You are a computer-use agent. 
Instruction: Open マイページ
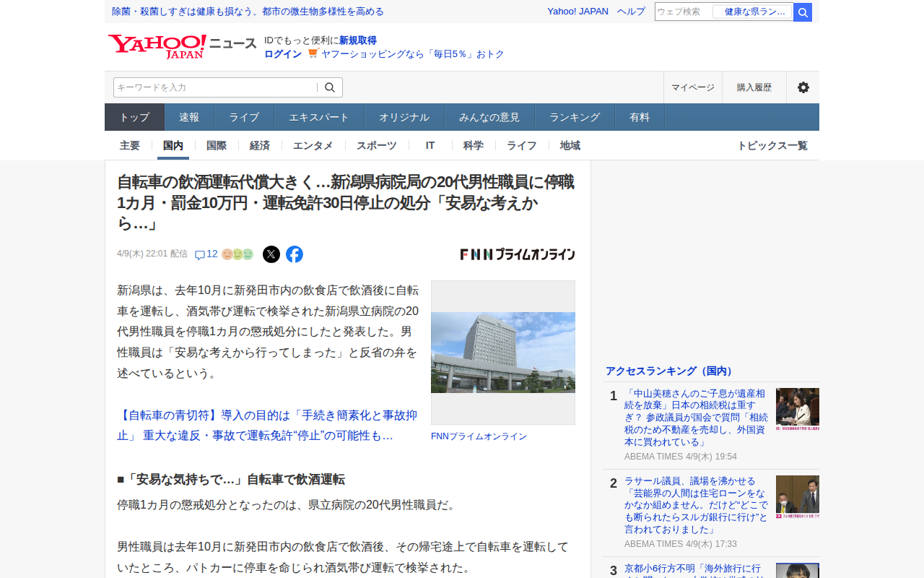(x=693, y=87)
